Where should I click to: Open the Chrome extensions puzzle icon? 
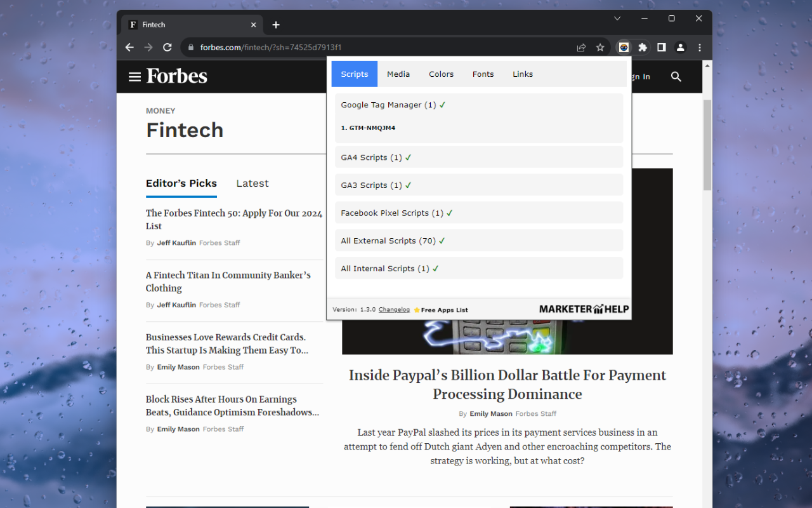point(643,48)
